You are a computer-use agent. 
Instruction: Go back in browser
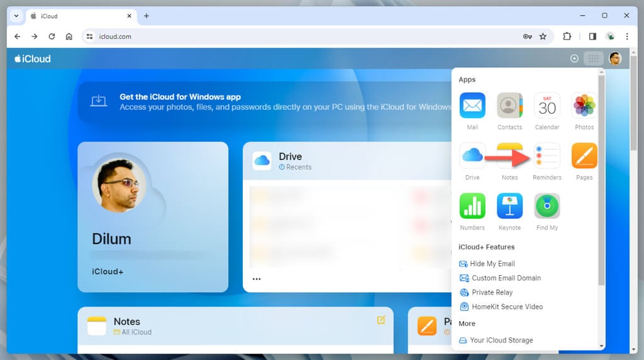(17, 36)
